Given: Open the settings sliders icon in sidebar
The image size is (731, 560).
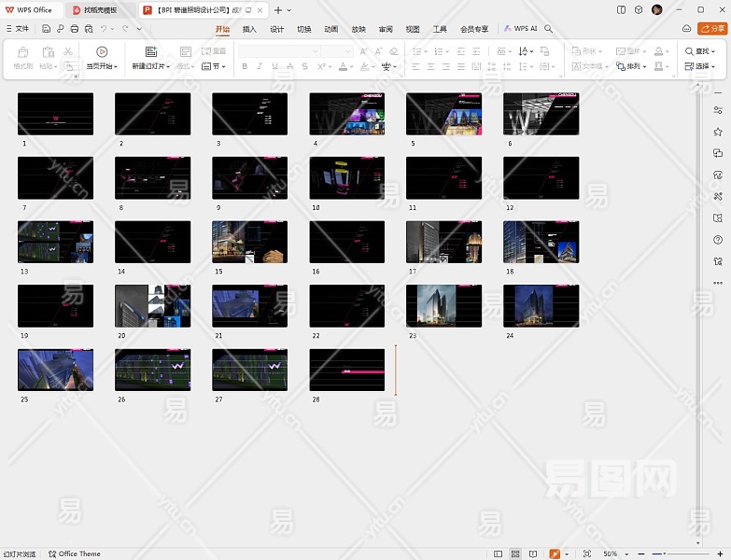Looking at the screenshot, I should (x=717, y=110).
